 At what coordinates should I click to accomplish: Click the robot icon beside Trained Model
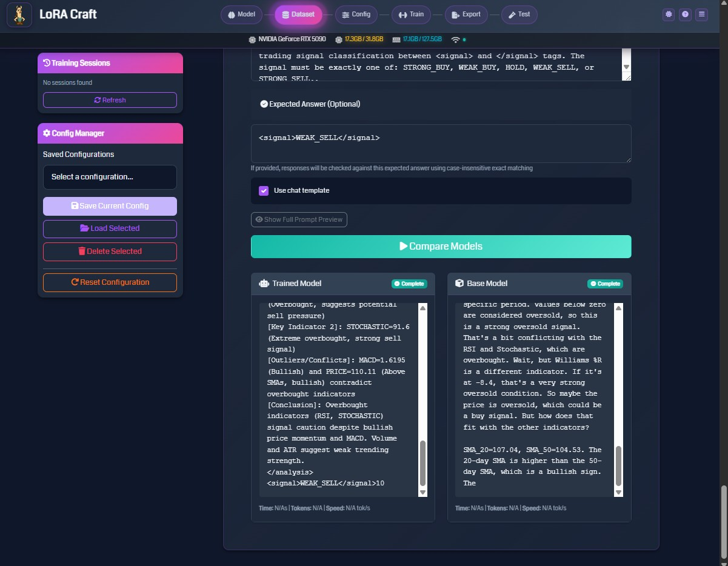coord(264,283)
